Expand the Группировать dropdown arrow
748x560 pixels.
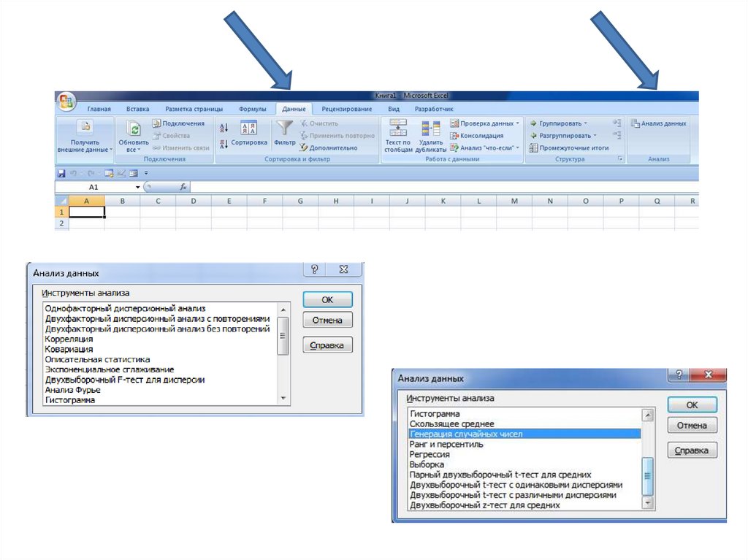pos(585,123)
